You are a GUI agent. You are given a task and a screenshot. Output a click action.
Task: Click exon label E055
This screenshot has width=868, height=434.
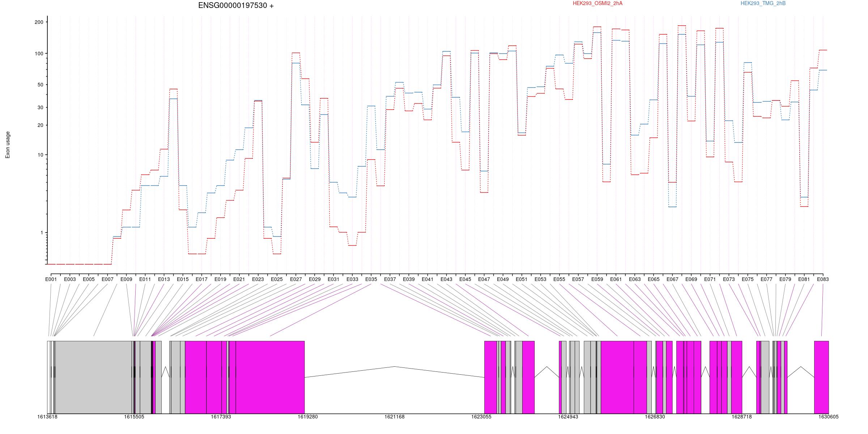click(559, 279)
